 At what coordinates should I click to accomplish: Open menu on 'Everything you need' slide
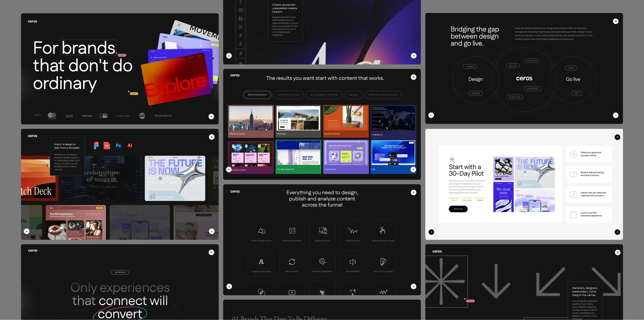pos(414,193)
